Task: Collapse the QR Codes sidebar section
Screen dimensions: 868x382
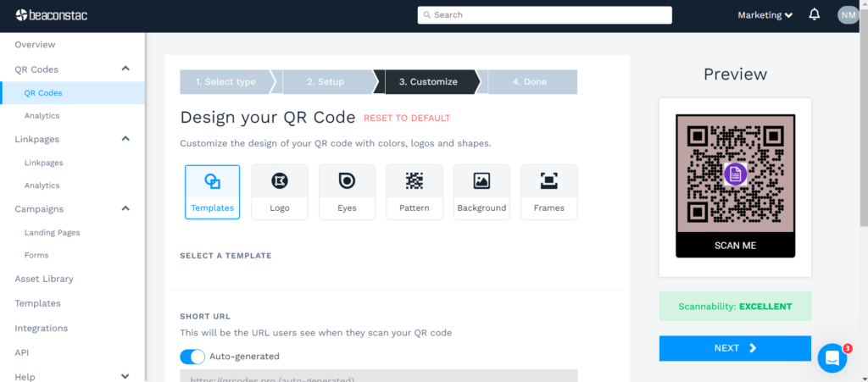Action: 125,69
